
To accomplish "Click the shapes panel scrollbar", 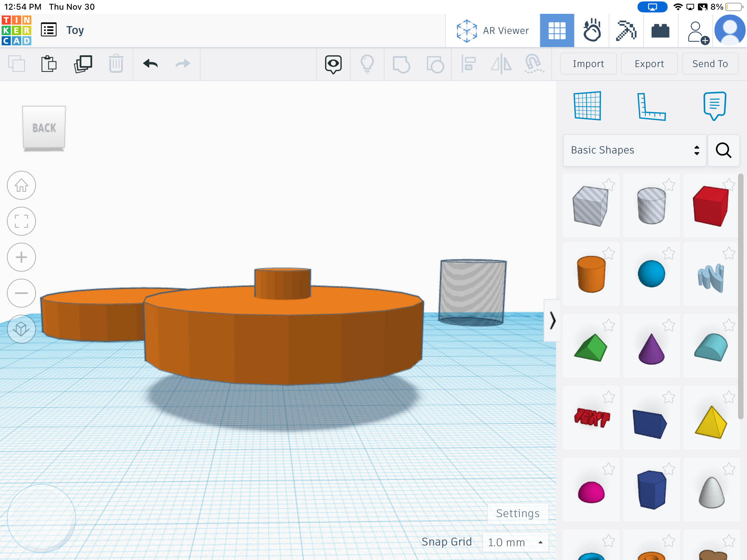I will tap(741, 297).
